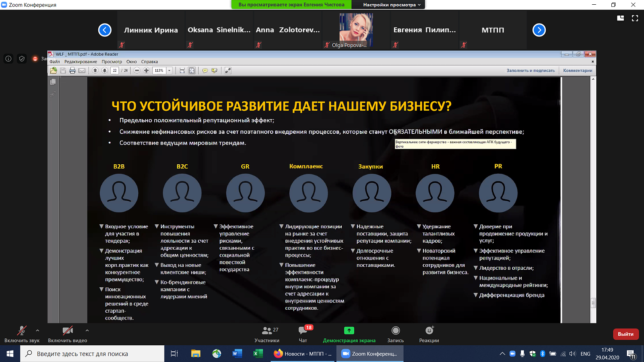Select МТПП participant tile
The image size is (644, 362).
pos(493,30)
